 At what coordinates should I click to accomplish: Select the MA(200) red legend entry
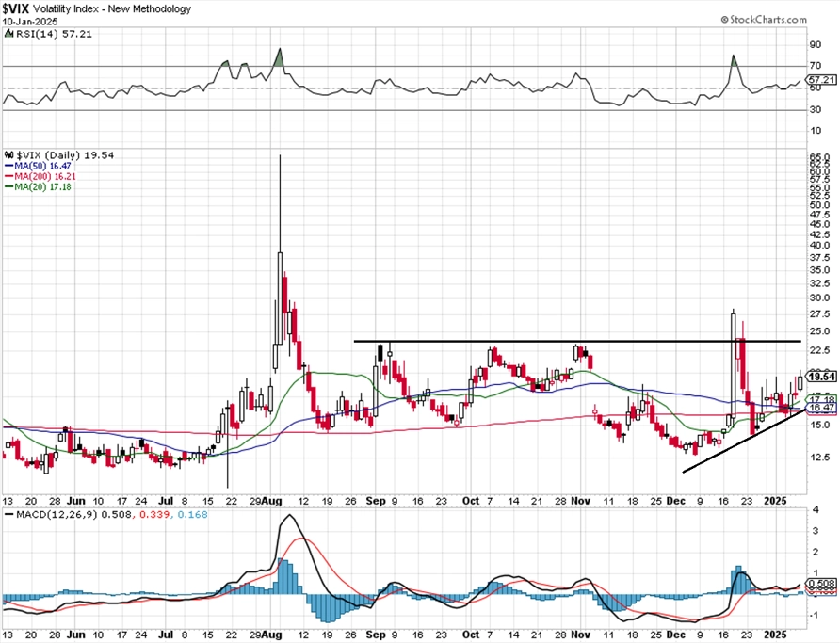(x=40, y=176)
